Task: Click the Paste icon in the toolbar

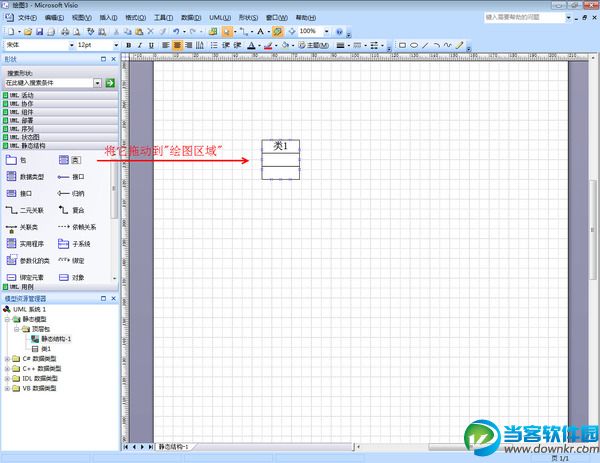Action: click(x=139, y=32)
